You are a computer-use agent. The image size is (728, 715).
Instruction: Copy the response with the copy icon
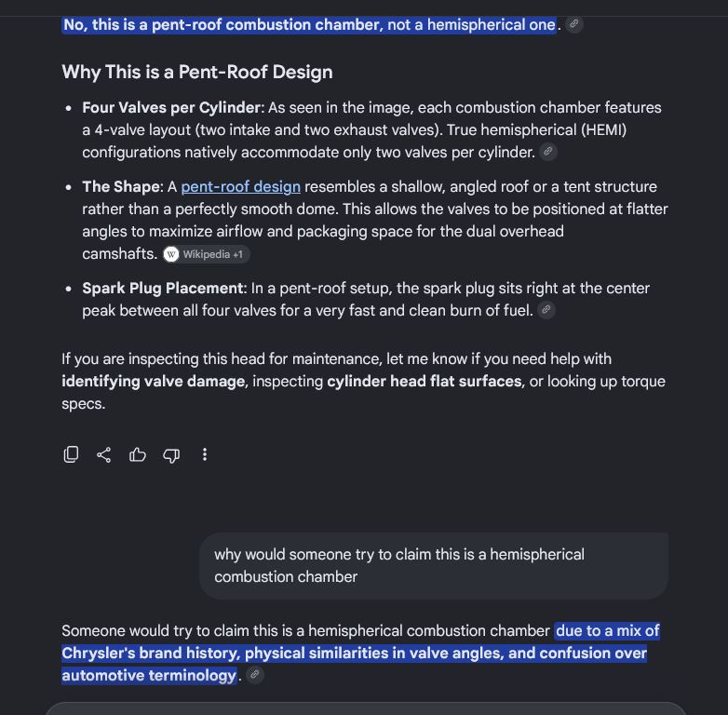[71, 454]
